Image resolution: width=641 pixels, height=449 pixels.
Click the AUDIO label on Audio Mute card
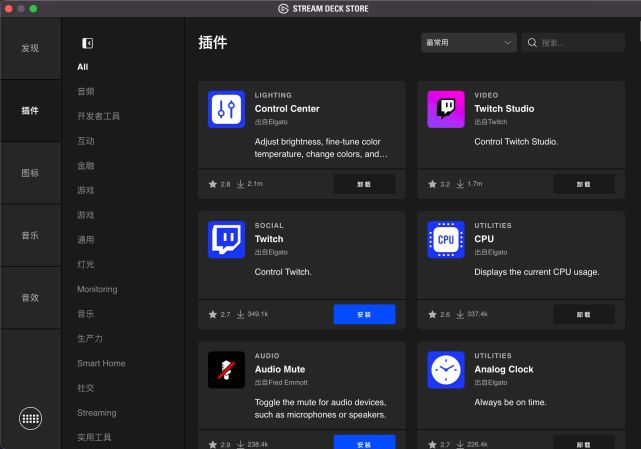(267, 356)
